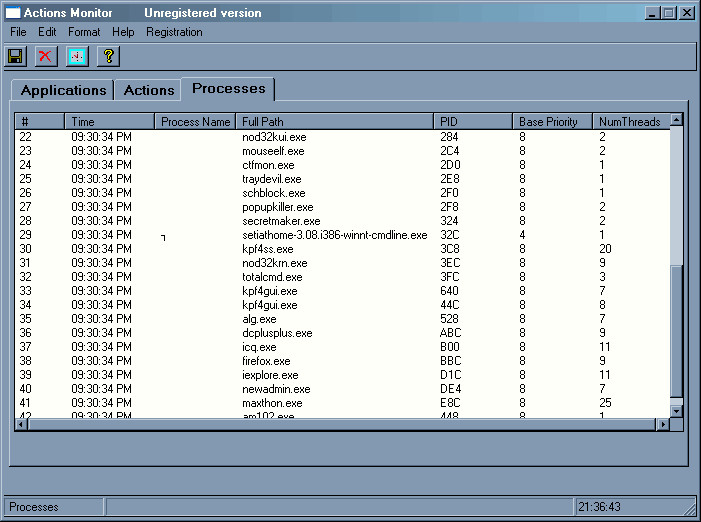
Task: Select totalcmd.exe in the process list
Action: point(342,277)
